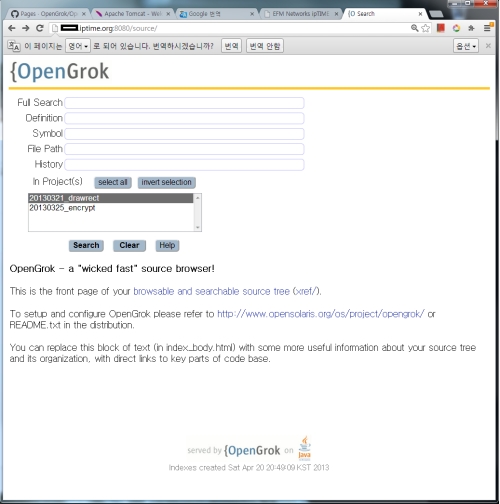Click the Full Search input field

[x=184, y=103]
